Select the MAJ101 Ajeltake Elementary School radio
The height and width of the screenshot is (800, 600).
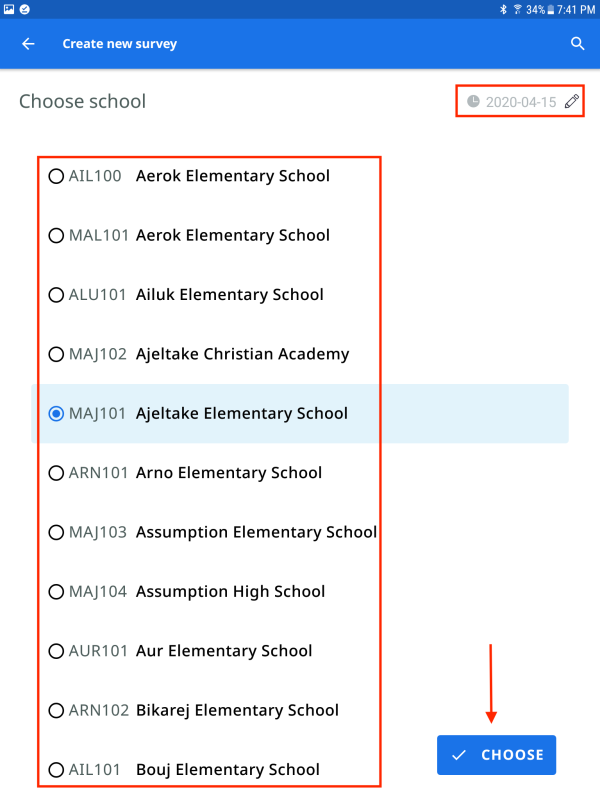pos(57,413)
